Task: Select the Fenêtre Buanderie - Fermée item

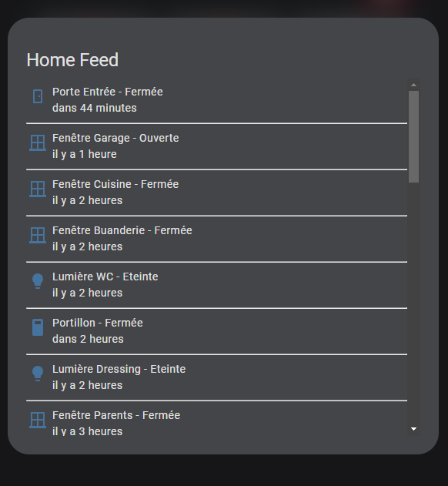Action: pos(216,239)
